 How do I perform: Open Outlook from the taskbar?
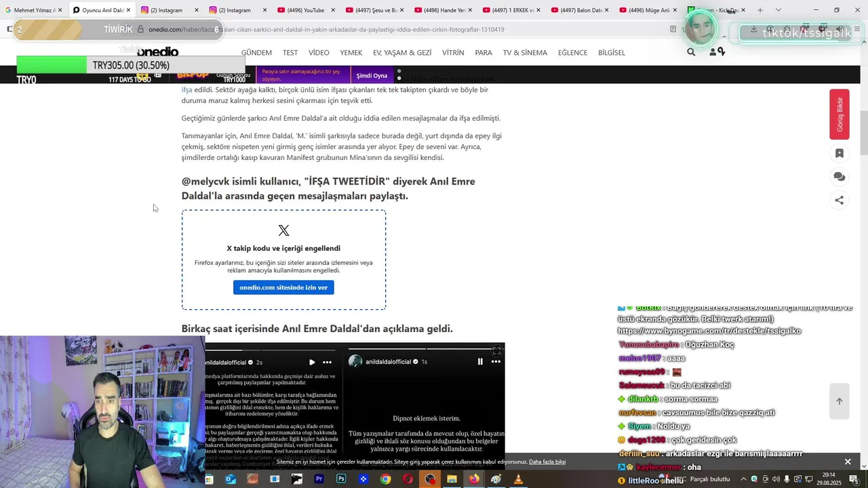231,479
